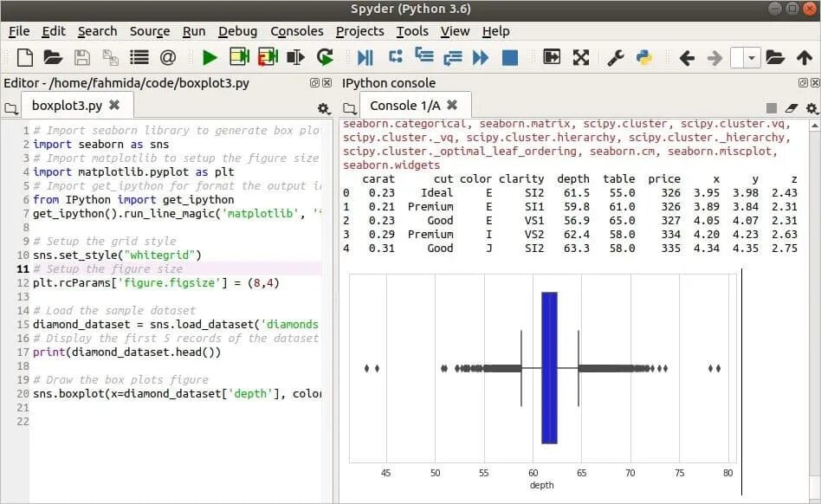Open the PYTHONPATH manager Python icon

click(644, 57)
